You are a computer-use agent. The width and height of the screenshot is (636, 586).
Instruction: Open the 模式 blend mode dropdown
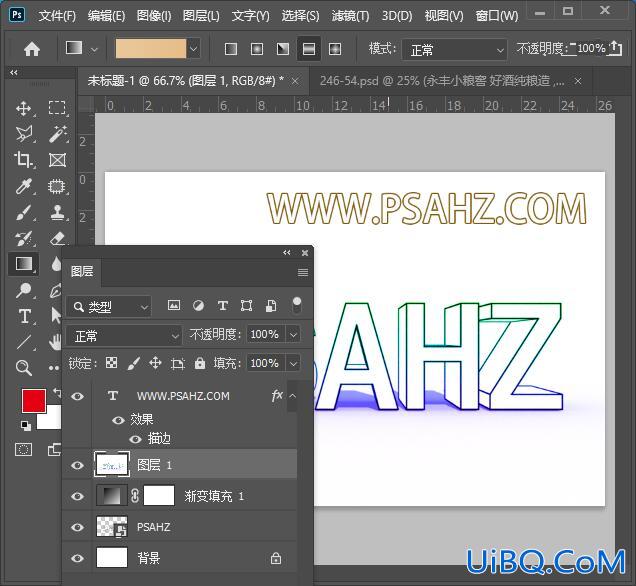click(454, 50)
